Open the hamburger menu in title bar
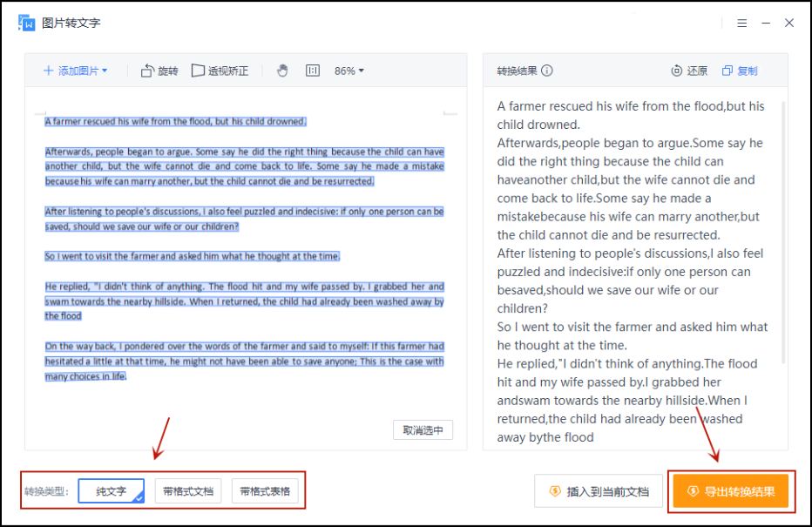 tap(741, 24)
